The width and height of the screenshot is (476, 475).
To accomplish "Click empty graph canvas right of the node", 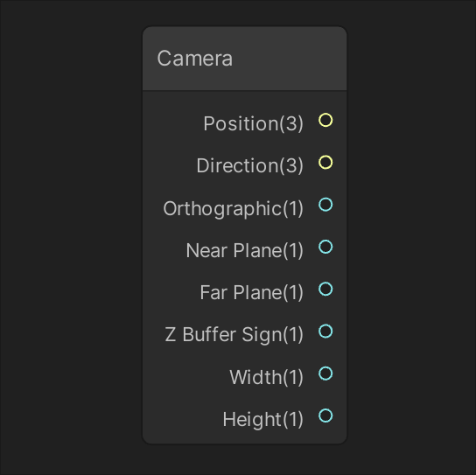I will pos(411,237).
